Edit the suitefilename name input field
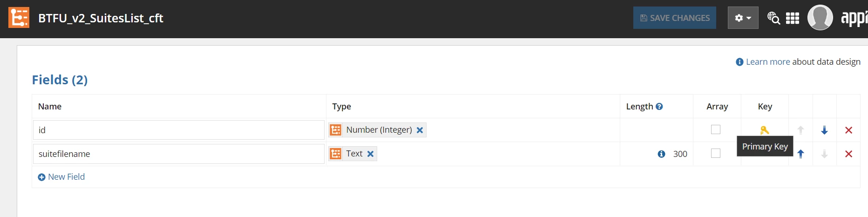The image size is (868, 217). (x=179, y=154)
